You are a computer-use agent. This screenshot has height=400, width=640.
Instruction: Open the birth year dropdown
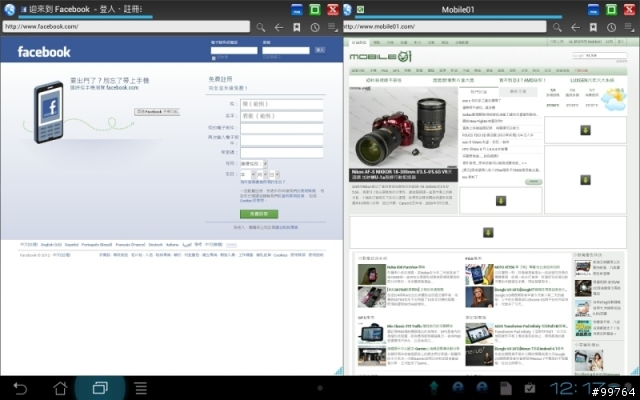click(248, 174)
